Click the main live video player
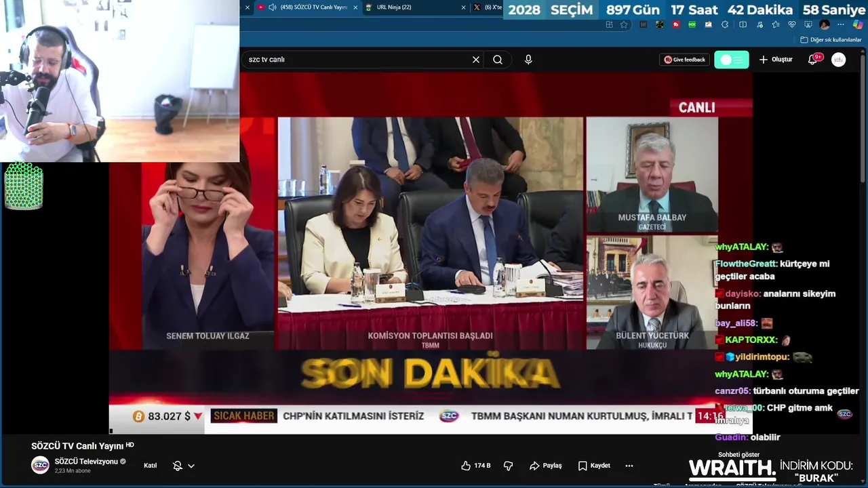This screenshot has height=488, width=868. 431,252
